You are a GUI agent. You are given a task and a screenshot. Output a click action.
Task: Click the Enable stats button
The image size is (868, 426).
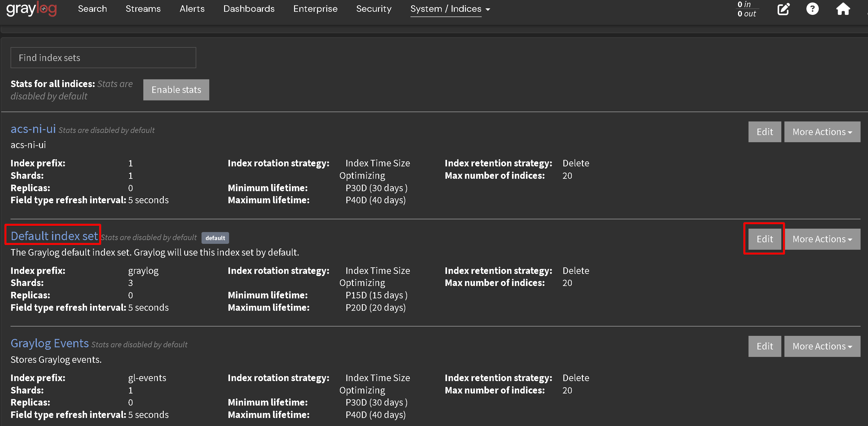pyautogui.click(x=176, y=90)
